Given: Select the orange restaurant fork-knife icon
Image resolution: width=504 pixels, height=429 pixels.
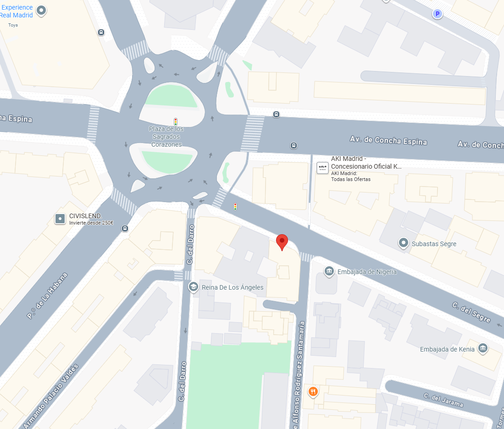Looking at the screenshot, I should [x=313, y=391].
